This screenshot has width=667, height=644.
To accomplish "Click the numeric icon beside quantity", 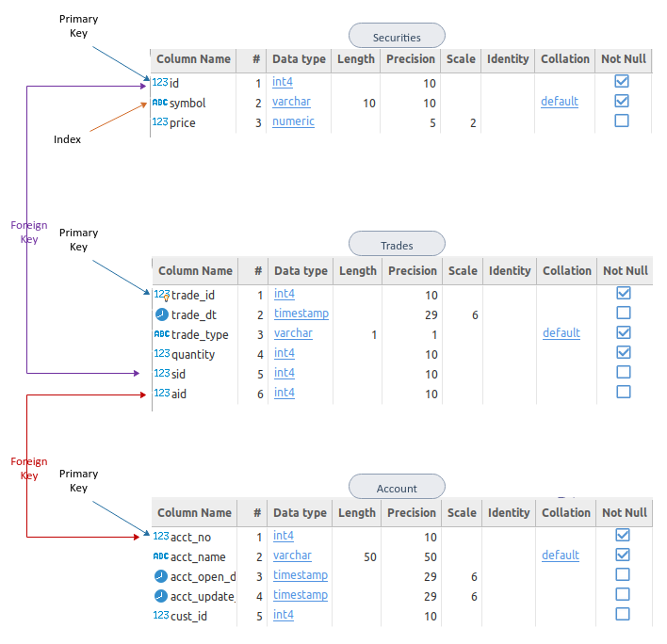I will tap(161, 354).
